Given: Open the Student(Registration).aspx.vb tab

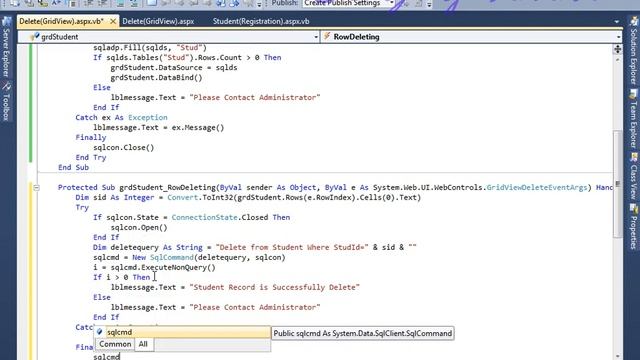Looking at the screenshot, I should (x=261, y=21).
